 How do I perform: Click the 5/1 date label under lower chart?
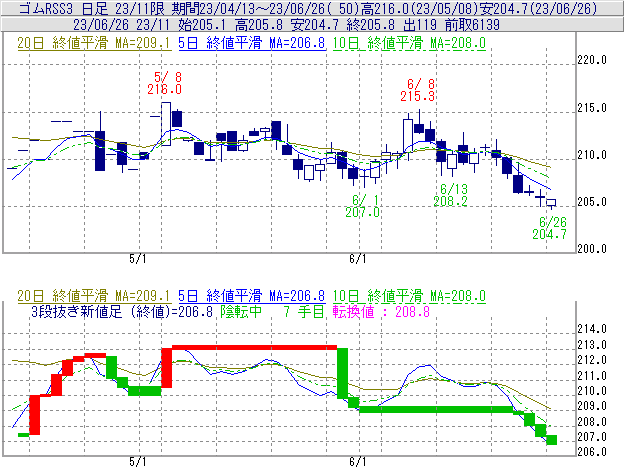pos(138,462)
